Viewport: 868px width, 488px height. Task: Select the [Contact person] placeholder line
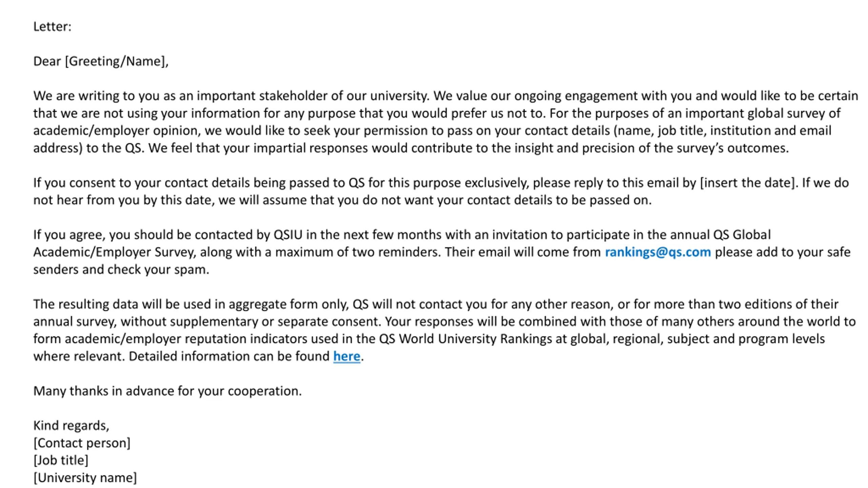pos(82,443)
